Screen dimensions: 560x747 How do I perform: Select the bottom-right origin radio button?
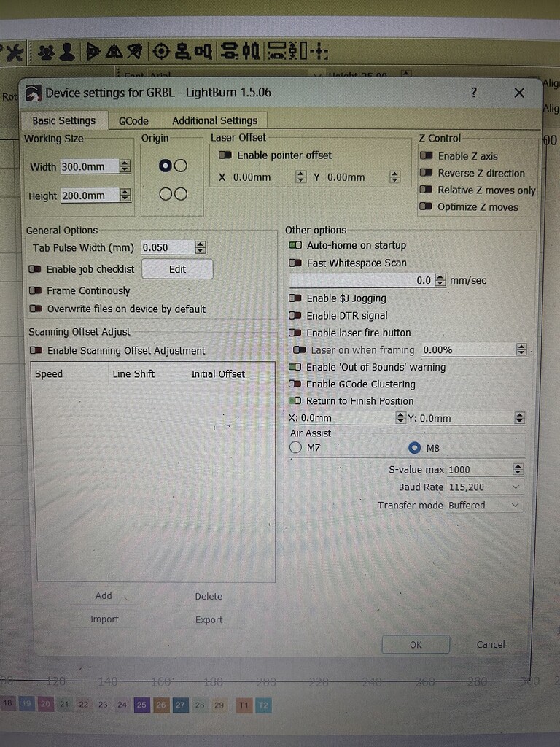[x=181, y=194]
